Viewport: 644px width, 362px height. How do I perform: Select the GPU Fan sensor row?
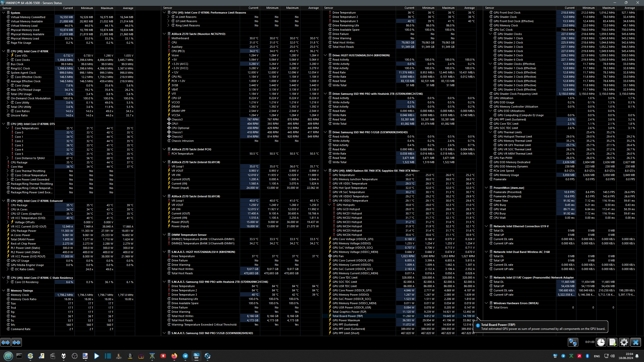338,256
